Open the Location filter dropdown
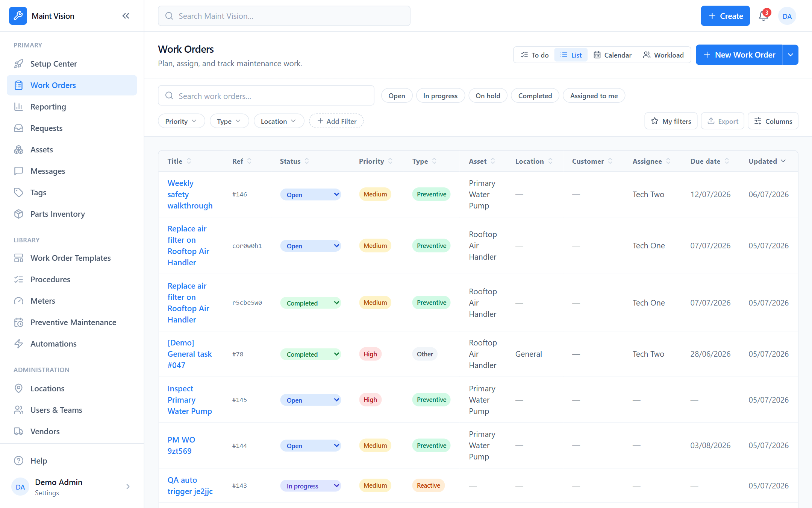 [x=279, y=121]
